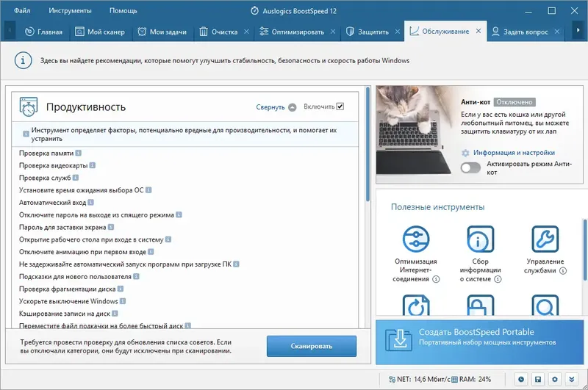
Task: Click the info circle icon in banner
Action: (23, 60)
